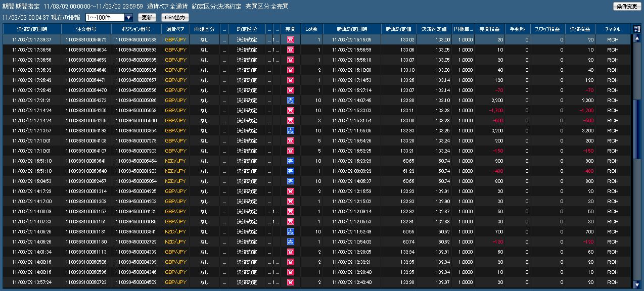Screen dimensions: 644x291
Task: Click the 買 icon for order 1103989100064634
Action: click(x=290, y=50)
